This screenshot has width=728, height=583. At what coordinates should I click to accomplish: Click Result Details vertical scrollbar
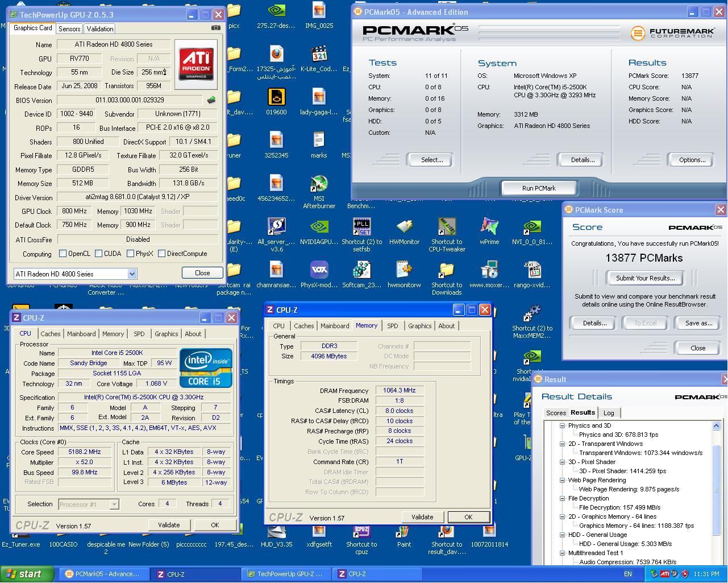point(716,489)
